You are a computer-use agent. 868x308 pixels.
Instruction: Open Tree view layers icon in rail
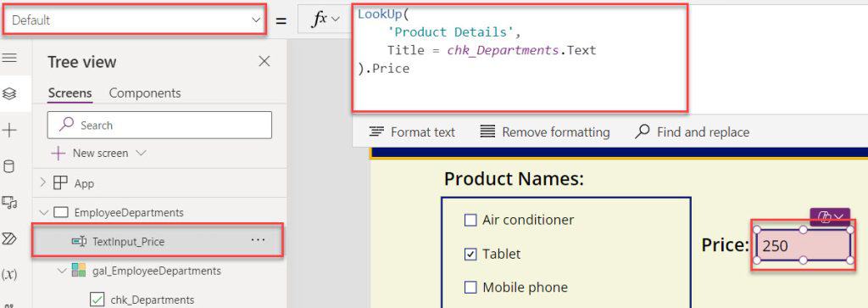coord(9,94)
